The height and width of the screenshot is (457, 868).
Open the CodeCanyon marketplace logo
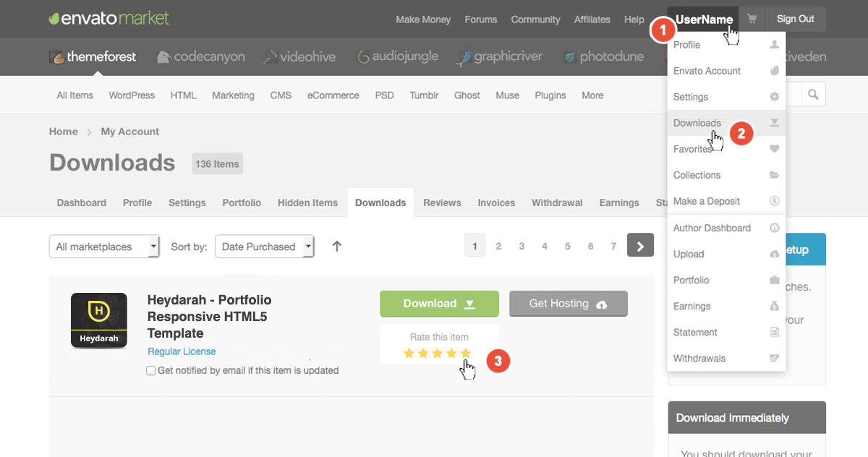click(x=200, y=56)
